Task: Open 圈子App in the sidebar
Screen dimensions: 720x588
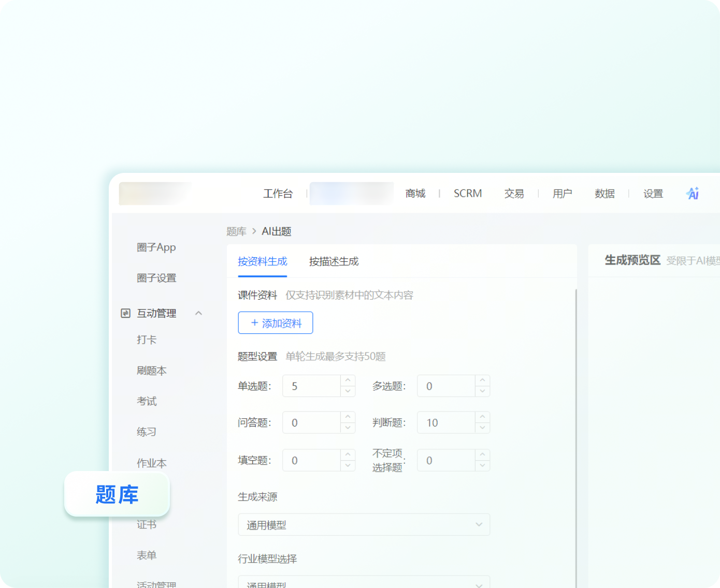Action: point(156,247)
